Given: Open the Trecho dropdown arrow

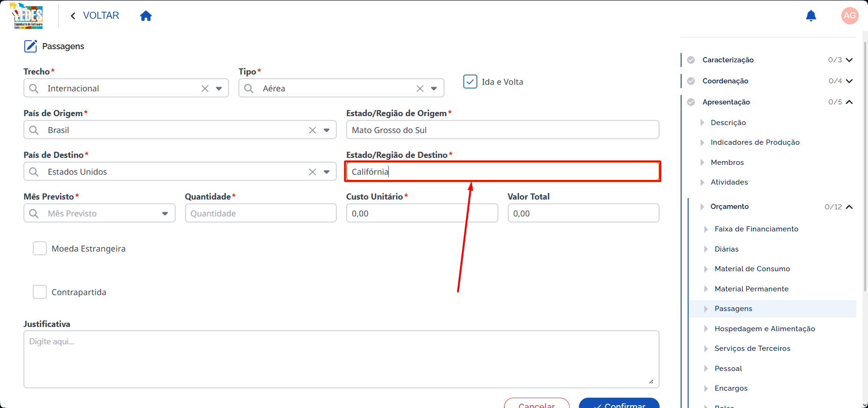Looking at the screenshot, I should tap(219, 89).
